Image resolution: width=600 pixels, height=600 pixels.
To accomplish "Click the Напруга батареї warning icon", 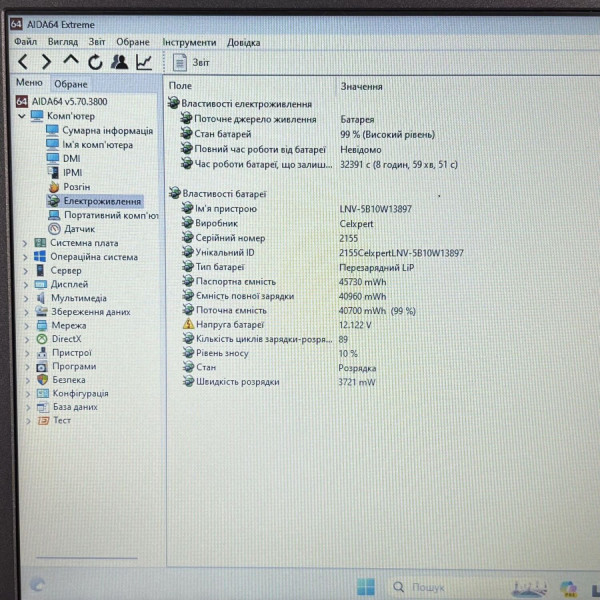I will pyautogui.click(x=188, y=324).
